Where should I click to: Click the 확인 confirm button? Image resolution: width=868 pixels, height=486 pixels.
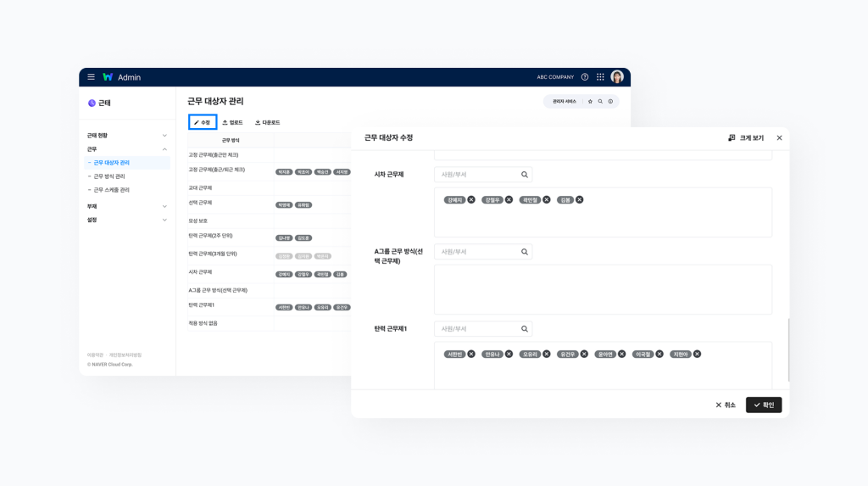(764, 405)
